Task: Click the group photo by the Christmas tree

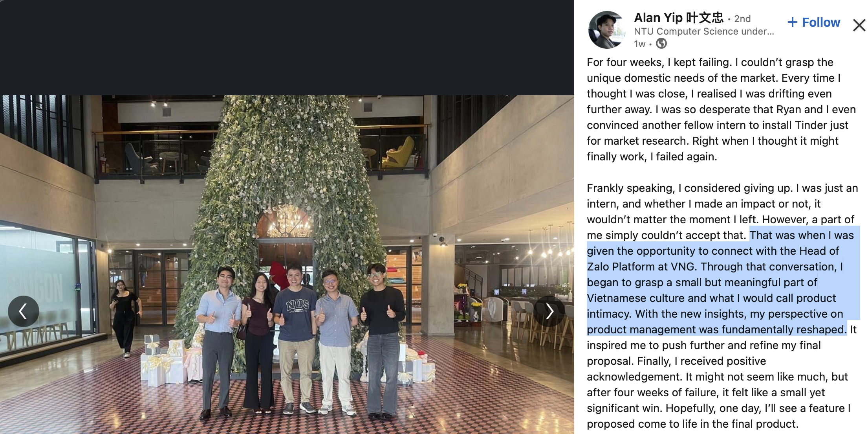Action: click(287, 265)
